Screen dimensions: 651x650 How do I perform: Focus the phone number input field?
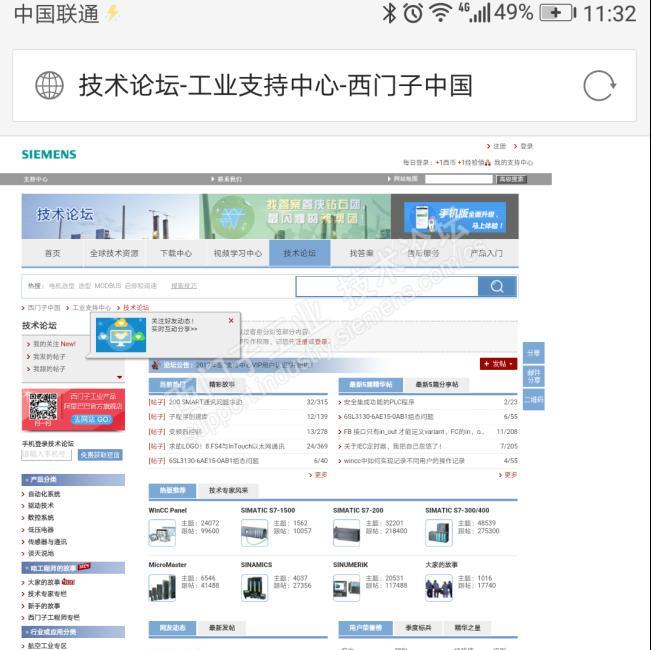click(x=46, y=455)
